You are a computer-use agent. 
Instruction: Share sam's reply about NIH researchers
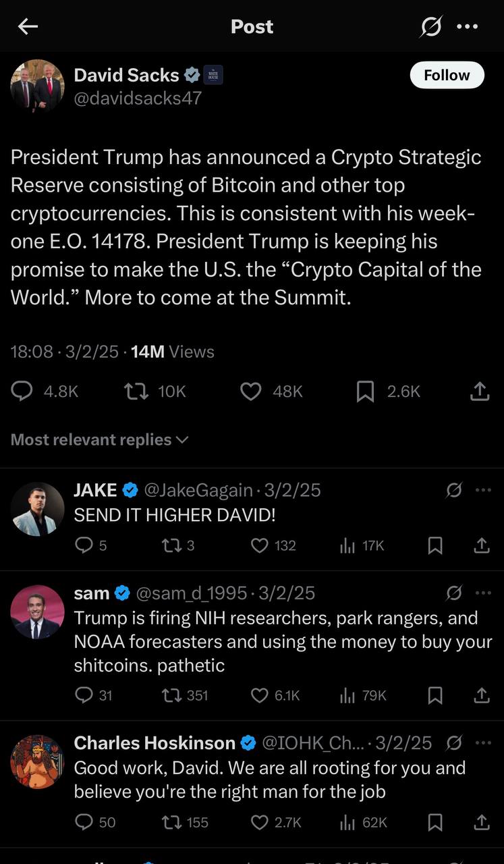pos(482,695)
